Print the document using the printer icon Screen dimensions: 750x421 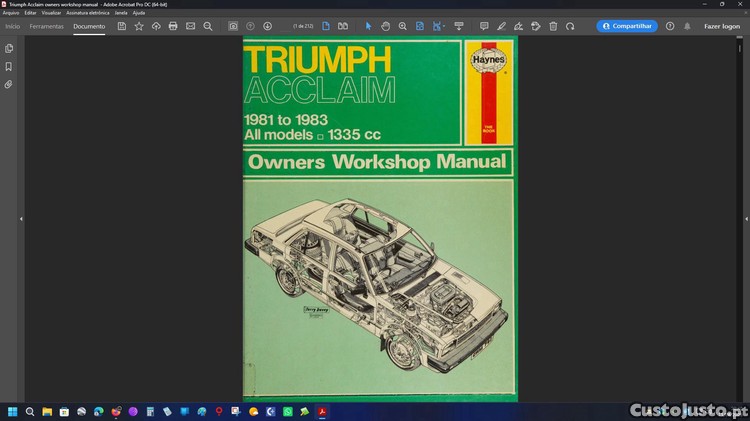tap(173, 26)
